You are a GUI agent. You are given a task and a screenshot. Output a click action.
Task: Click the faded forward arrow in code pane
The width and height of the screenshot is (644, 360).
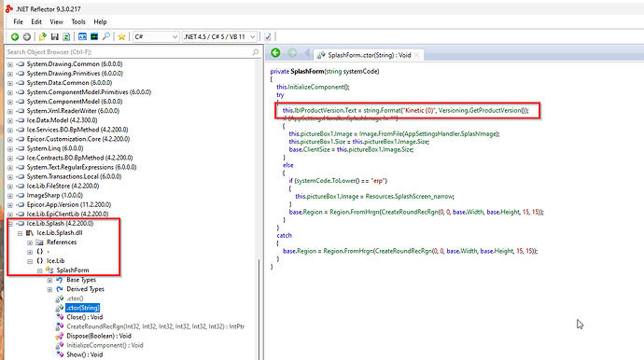[x=292, y=52]
